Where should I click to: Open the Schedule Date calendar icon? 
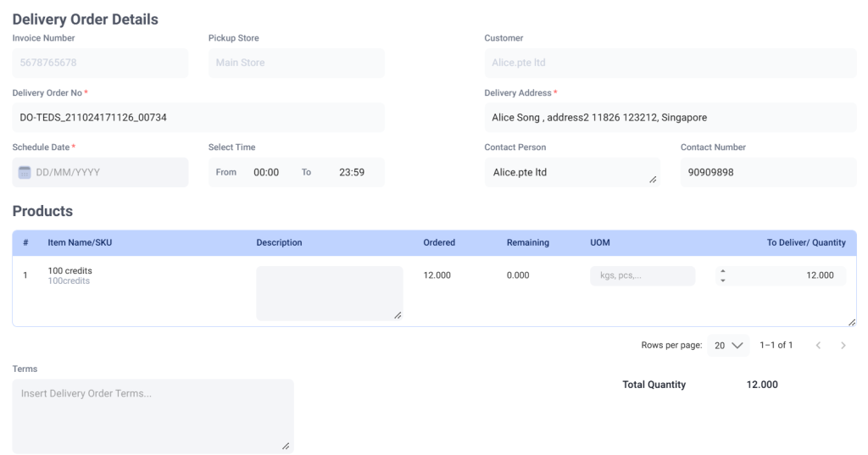point(25,172)
